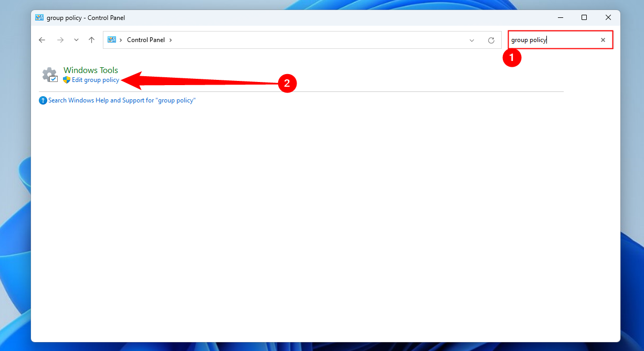The height and width of the screenshot is (351, 644).
Task: Open the Windows Tools category heading
Action: click(x=90, y=69)
